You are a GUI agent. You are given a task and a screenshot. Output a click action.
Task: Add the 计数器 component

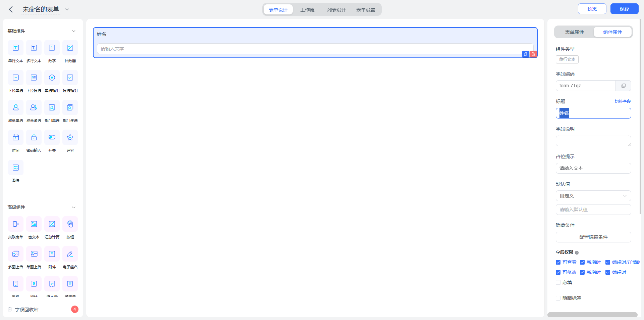click(x=70, y=48)
